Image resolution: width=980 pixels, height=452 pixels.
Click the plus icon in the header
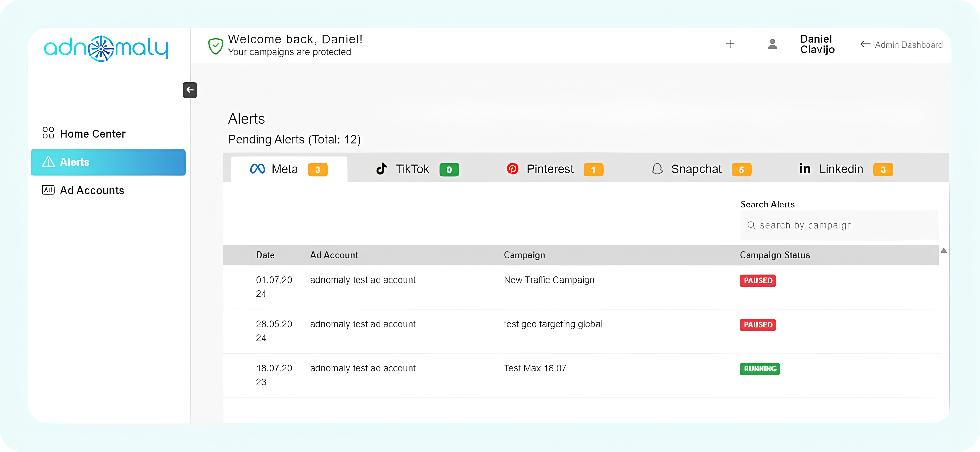pos(730,44)
